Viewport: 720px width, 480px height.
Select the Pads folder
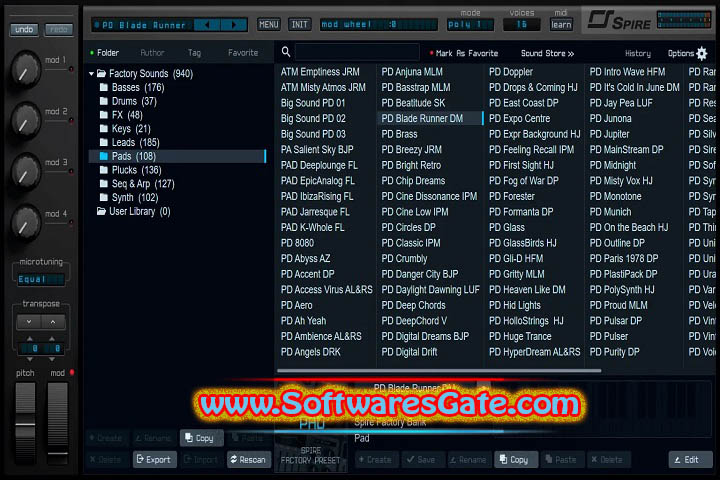[177, 156]
